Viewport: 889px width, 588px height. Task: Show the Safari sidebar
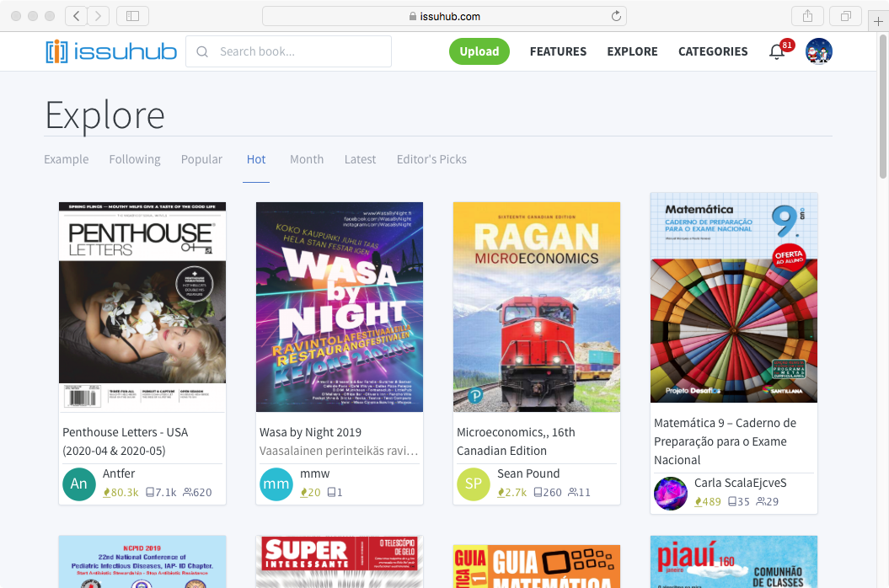pos(132,16)
